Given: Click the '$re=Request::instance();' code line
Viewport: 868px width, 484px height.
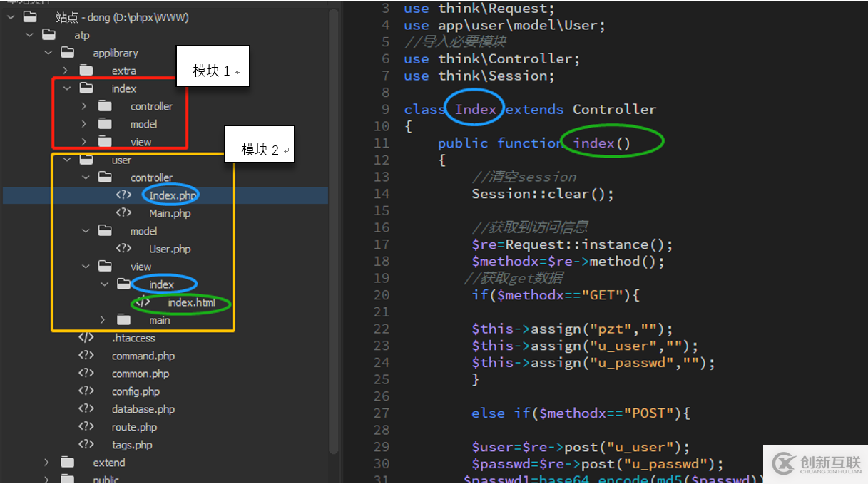Looking at the screenshot, I should [x=572, y=244].
